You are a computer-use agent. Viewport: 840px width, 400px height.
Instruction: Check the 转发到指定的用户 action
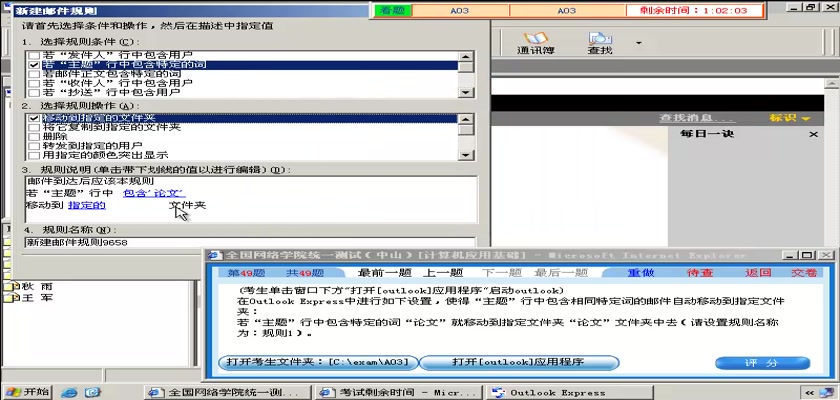(x=34, y=146)
